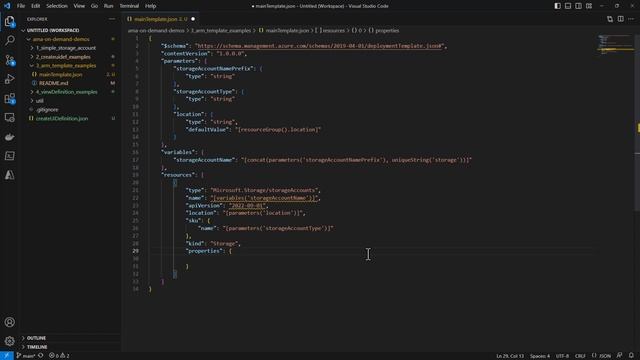Click the main branch indicator in status bar
Image resolution: width=640 pixels, height=360 pixels.
pyautogui.click(x=25, y=356)
